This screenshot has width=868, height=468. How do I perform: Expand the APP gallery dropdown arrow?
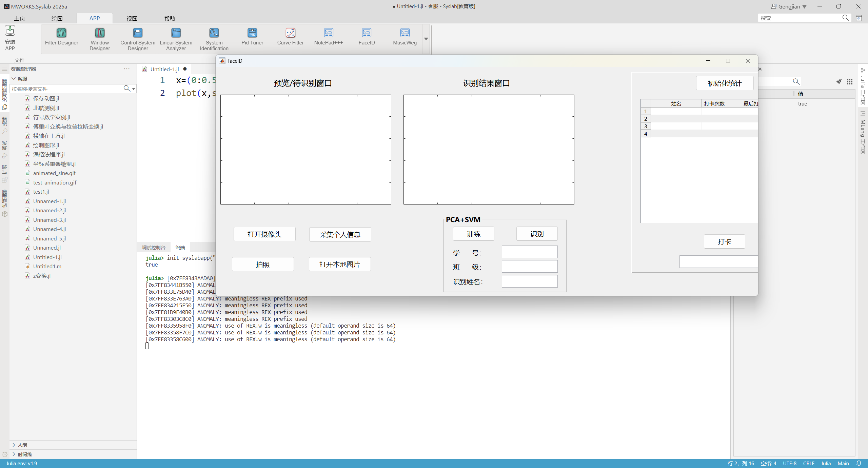[426, 39]
